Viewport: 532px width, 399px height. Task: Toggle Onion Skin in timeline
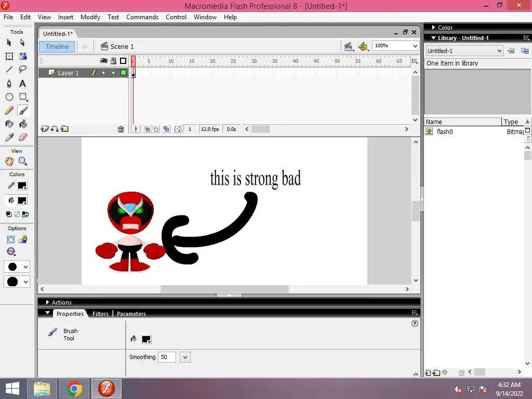(x=147, y=129)
